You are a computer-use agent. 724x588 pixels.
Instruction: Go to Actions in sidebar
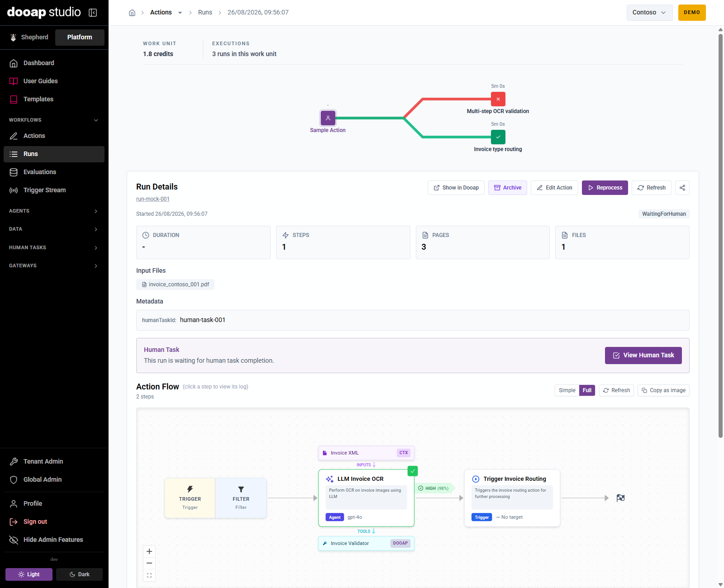tap(54, 136)
